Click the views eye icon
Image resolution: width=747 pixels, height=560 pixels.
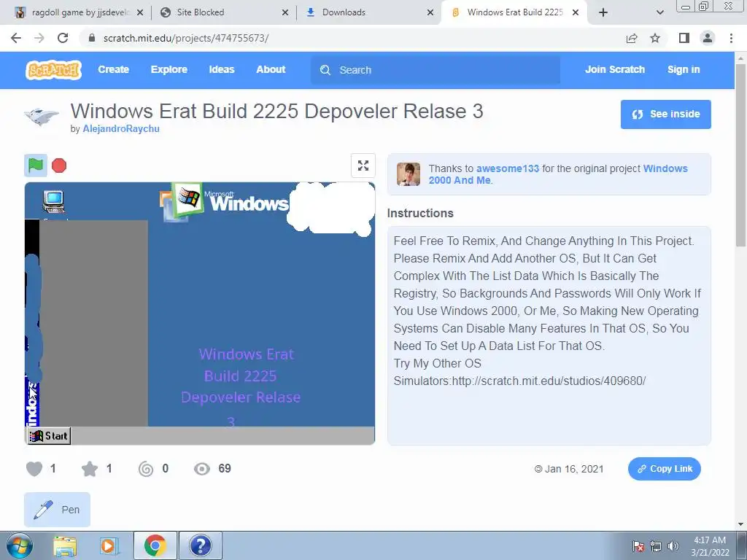(x=202, y=469)
